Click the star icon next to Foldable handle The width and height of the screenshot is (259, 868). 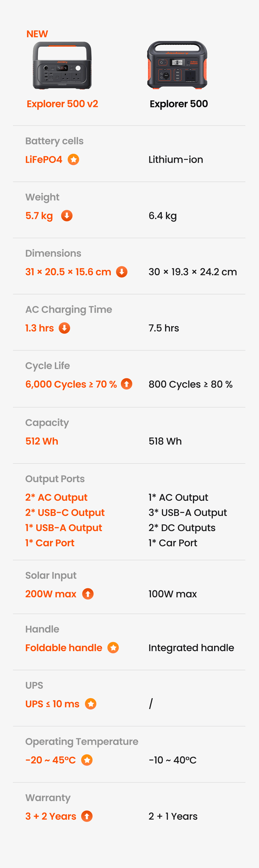pyautogui.click(x=113, y=648)
